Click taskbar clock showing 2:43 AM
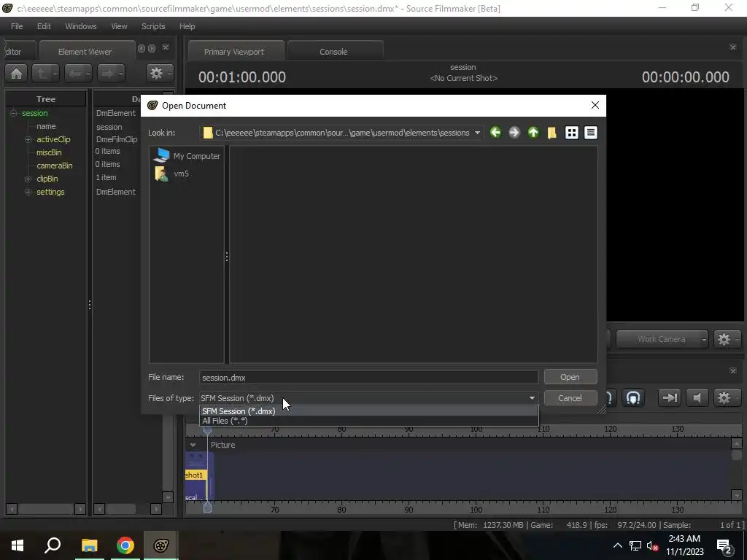 click(x=684, y=545)
